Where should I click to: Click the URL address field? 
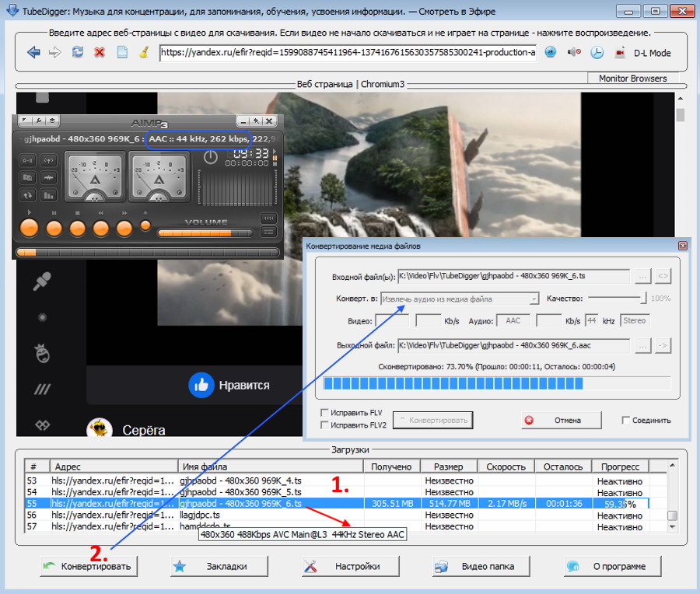pyautogui.click(x=348, y=53)
